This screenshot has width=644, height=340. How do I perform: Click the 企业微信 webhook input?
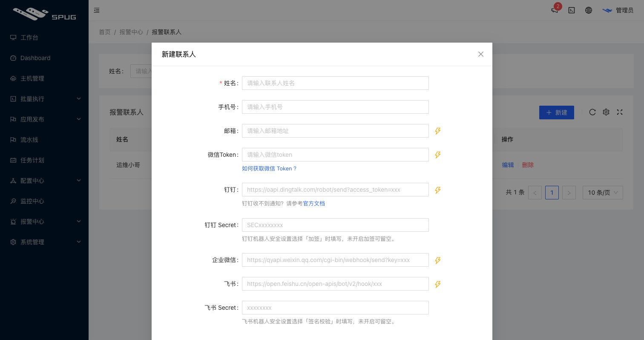(x=335, y=260)
